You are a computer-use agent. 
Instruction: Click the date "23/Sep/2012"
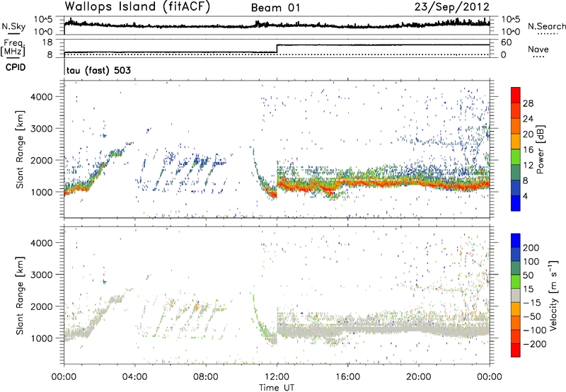452,7
